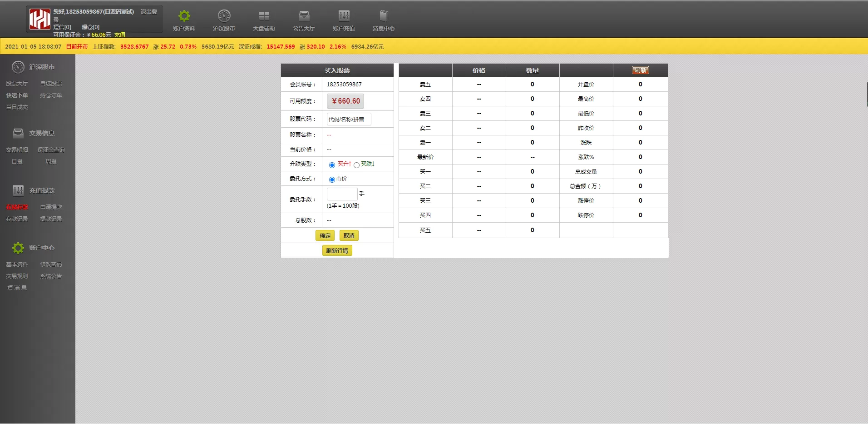Click the 账户充值 sliders icon

click(x=344, y=16)
